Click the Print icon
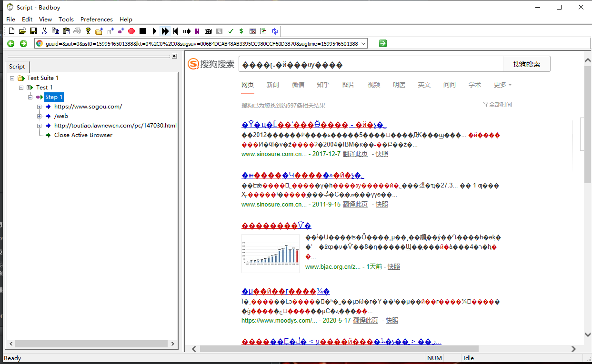Image resolution: width=592 pixels, height=364 pixels. click(x=77, y=31)
